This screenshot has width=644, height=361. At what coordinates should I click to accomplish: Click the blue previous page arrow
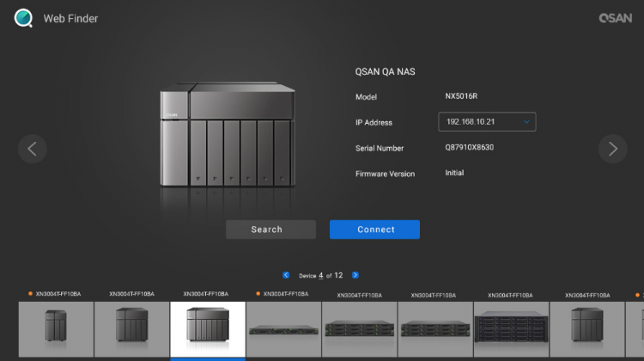286,275
